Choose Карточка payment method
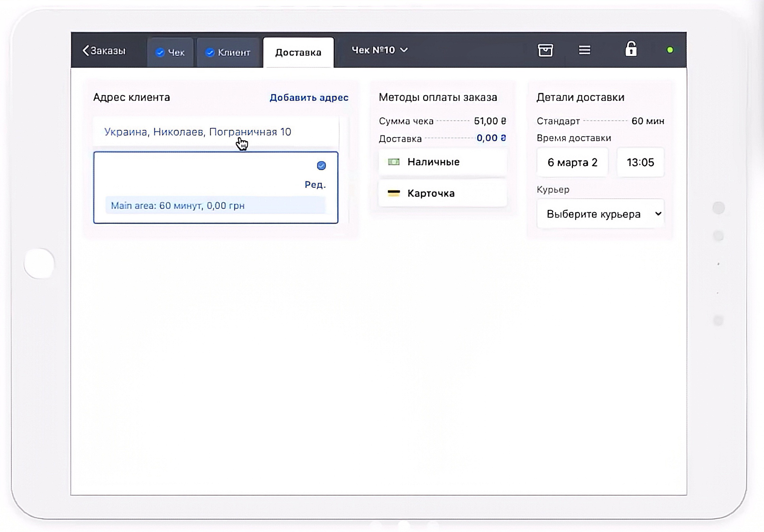 (443, 193)
